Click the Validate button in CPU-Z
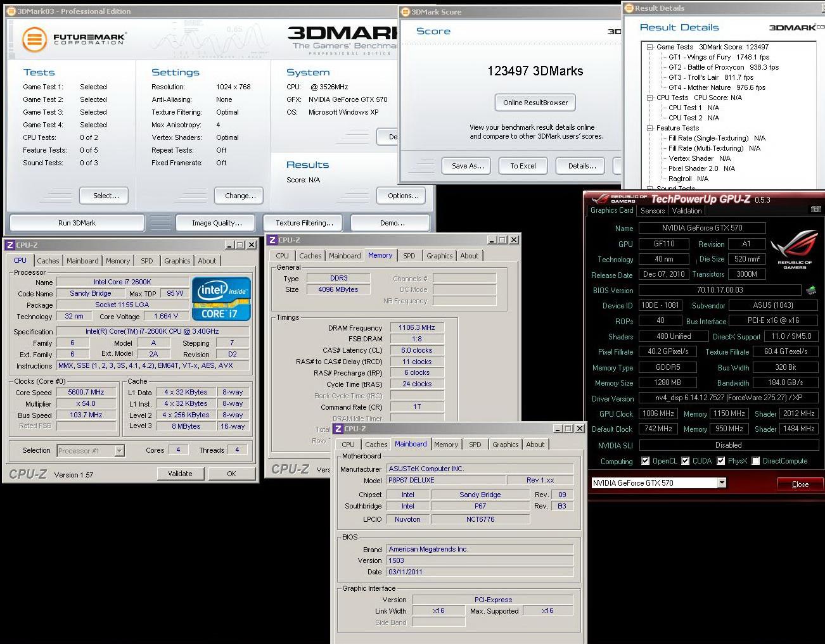Image resolution: width=825 pixels, height=644 pixels. (x=180, y=474)
